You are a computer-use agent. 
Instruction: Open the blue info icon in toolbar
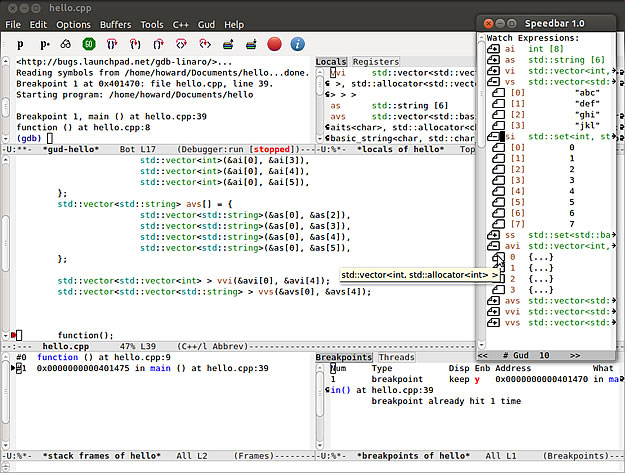pyautogui.click(x=299, y=44)
